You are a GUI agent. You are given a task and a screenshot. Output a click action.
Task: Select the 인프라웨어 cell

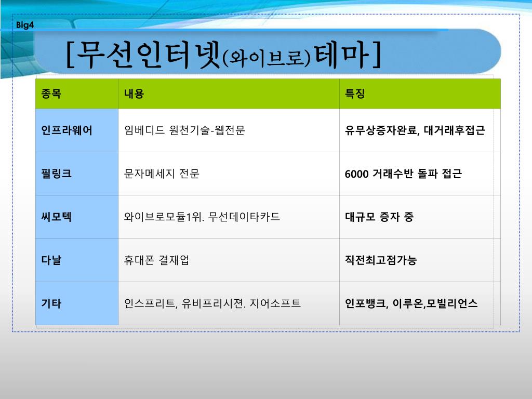[77, 130]
